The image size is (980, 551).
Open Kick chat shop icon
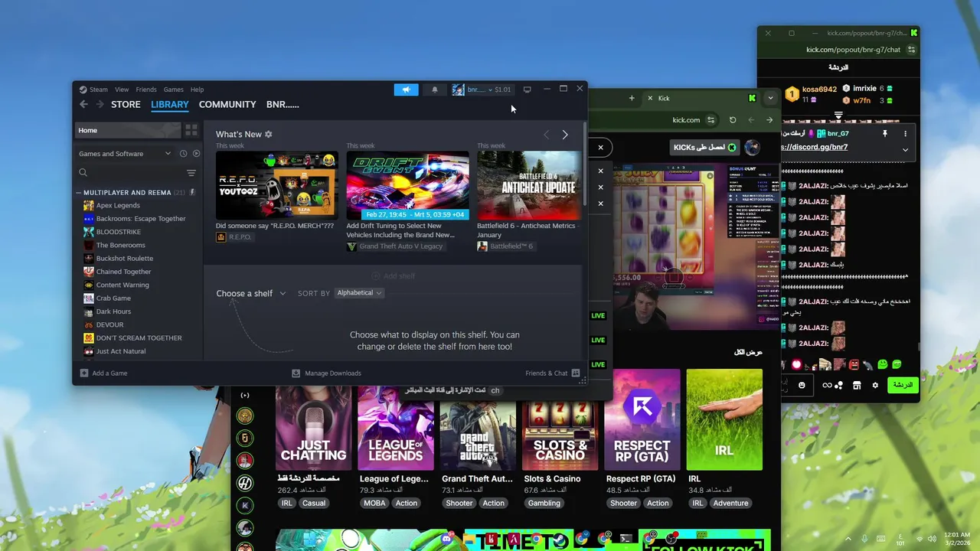[x=857, y=385]
